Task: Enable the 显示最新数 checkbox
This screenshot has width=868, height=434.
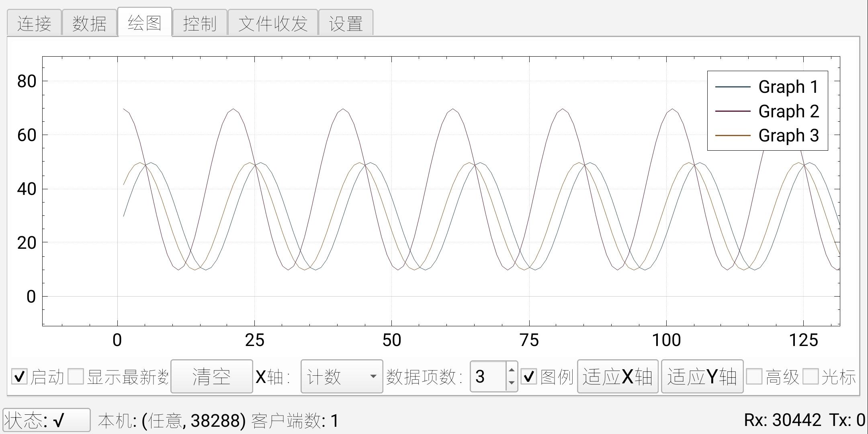Action: point(76,377)
